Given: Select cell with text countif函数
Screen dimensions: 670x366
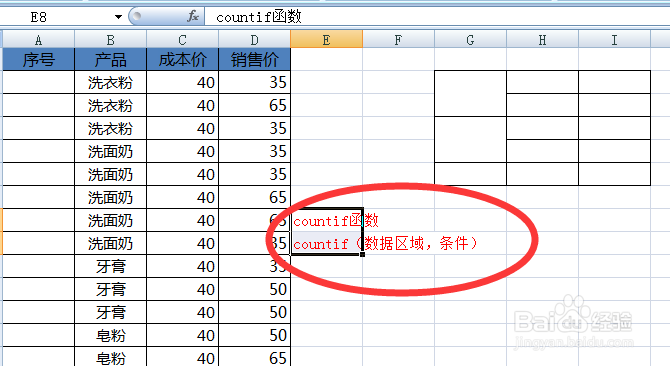Looking at the screenshot, I should [326, 220].
